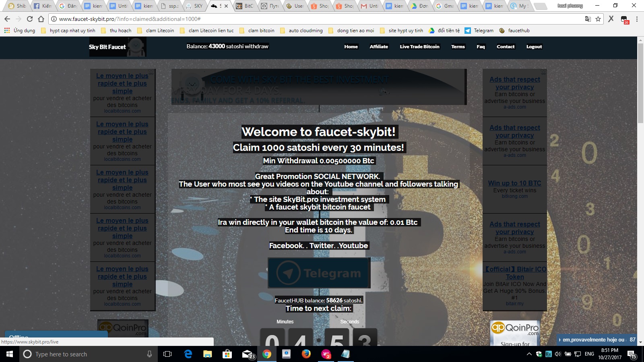Switch to the SKY tab
Screen dimensions: 644x362
click(x=195, y=6)
